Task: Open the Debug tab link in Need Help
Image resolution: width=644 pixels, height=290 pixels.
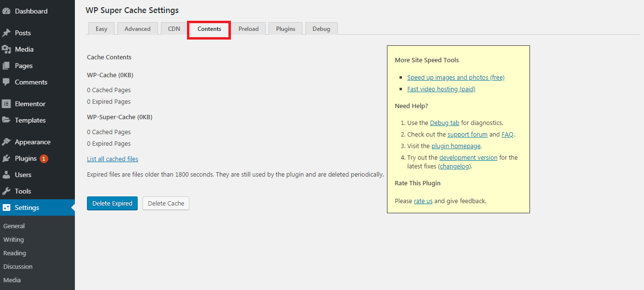Action: point(444,123)
